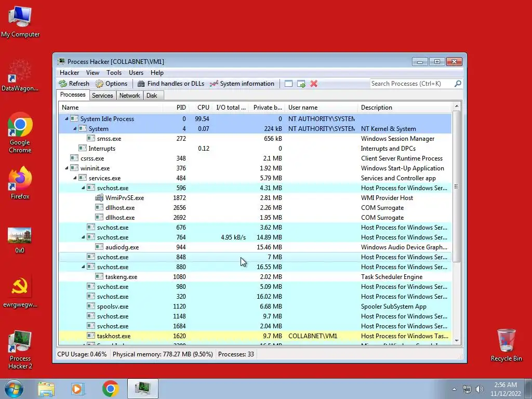Sort by the User name column header

tap(321, 108)
